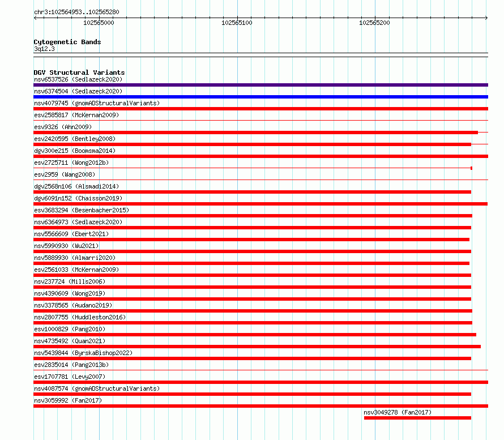Viewport: 504px width, 440px height.
Task: Select nsv4735492 (Quan2021) label
Action: point(70,341)
